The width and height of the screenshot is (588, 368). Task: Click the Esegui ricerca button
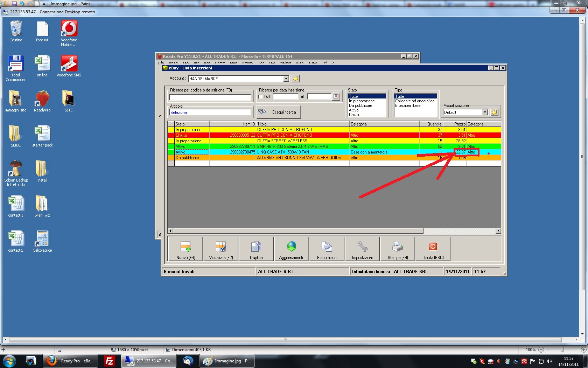click(279, 112)
